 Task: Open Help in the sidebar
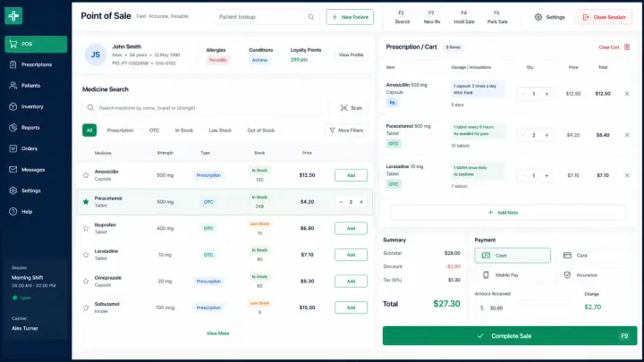tap(36, 211)
